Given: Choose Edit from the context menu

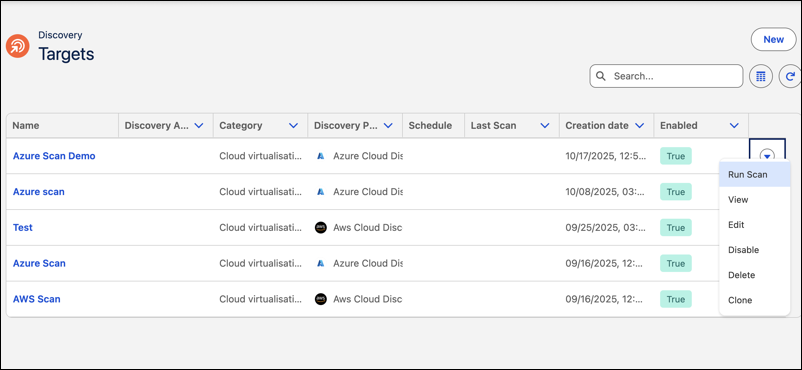Looking at the screenshot, I should [754, 225].
